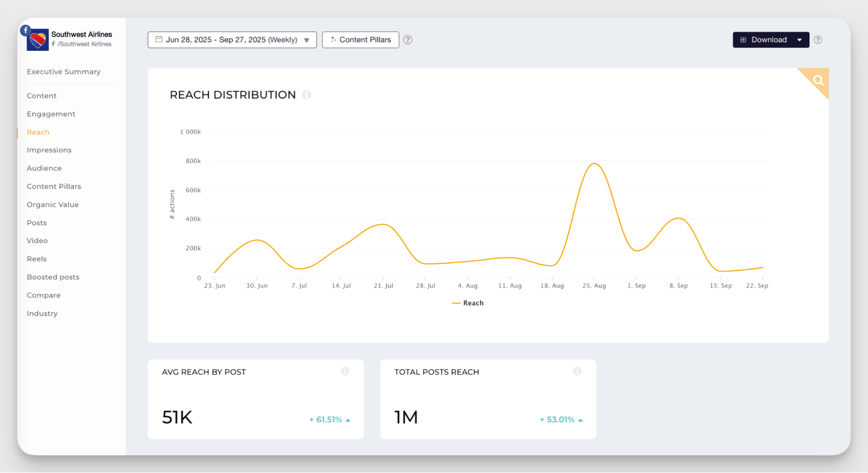868x473 pixels.
Task: Click the /Southwest Airlines page link
Action: (x=84, y=44)
